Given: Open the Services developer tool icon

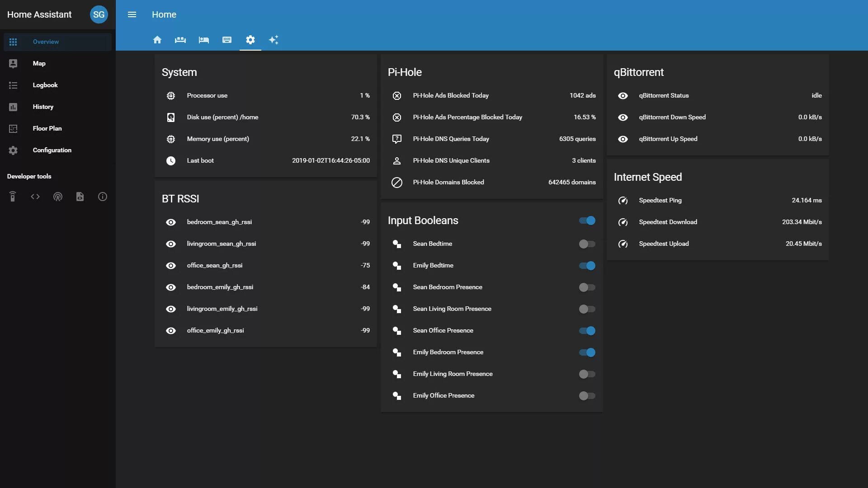Looking at the screenshot, I should coord(13,197).
